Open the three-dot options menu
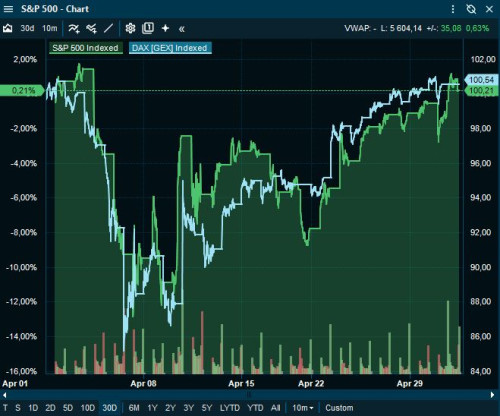Screen dimensions: 500x416 pos(453,9)
